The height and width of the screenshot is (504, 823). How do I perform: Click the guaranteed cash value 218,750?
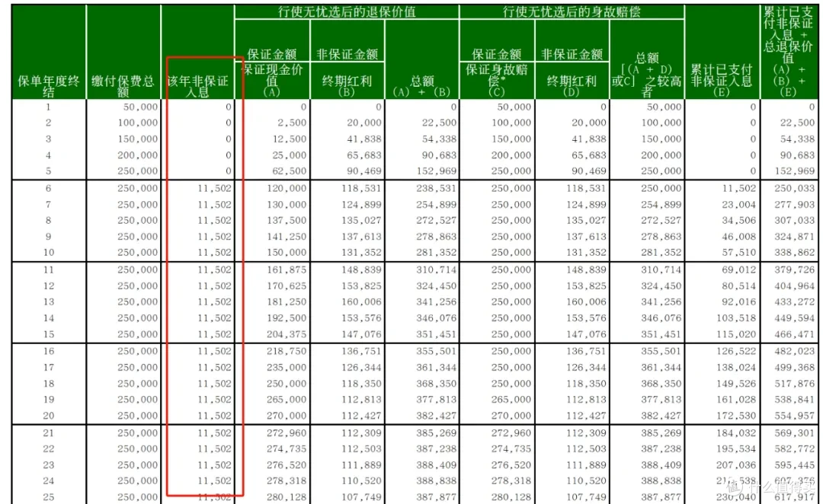click(x=287, y=351)
